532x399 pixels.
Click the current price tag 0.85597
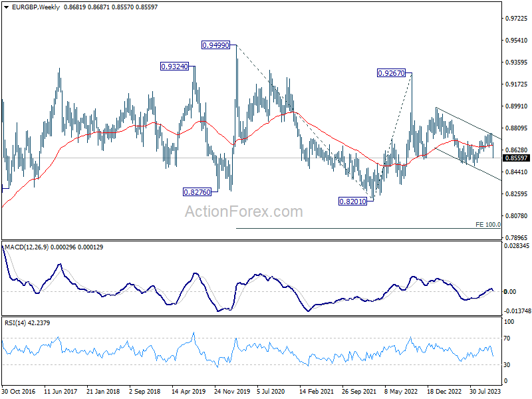(x=517, y=158)
